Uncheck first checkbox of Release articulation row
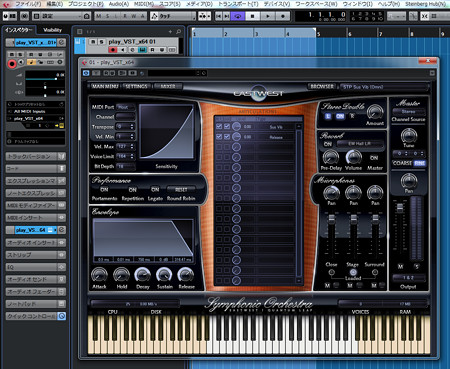Screen dimensions: 450x369 219,137
